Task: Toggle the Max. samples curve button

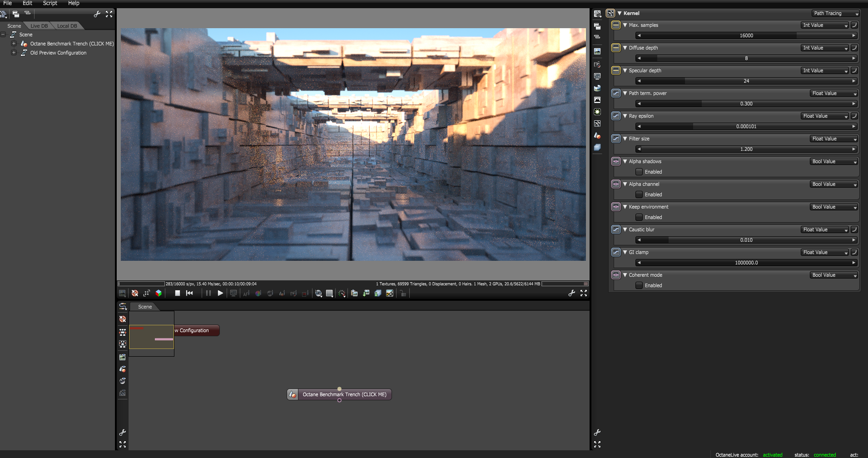Action: 854,25
